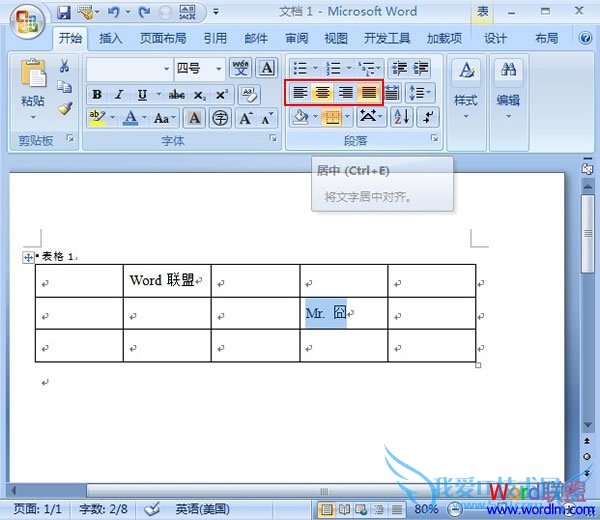Run the proofing check in the status bar

[x=152, y=509]
